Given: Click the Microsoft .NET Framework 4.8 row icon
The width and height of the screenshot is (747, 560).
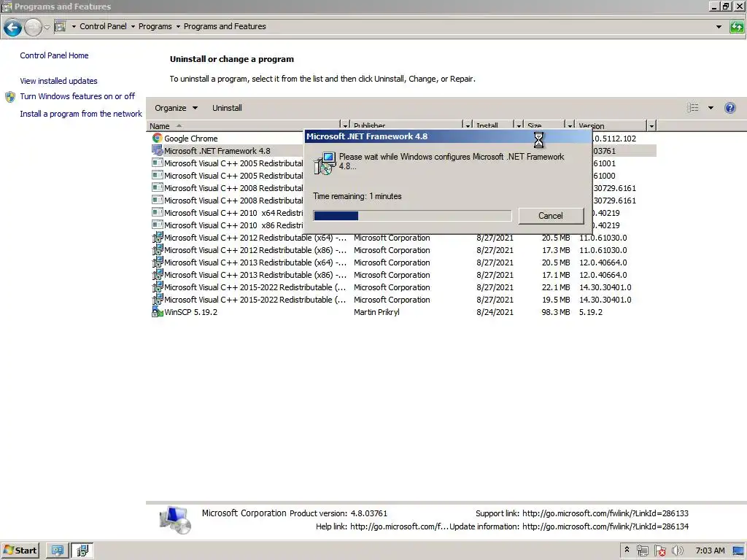Looking at the screenshot, I should point(158,150).
